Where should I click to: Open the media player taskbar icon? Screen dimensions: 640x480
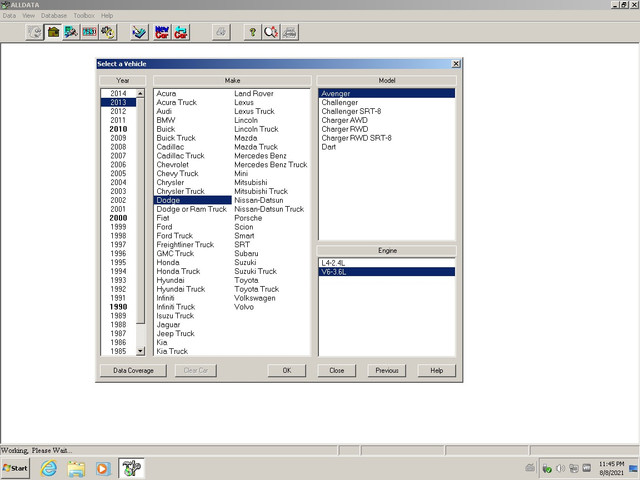click(x=103, y=468)
